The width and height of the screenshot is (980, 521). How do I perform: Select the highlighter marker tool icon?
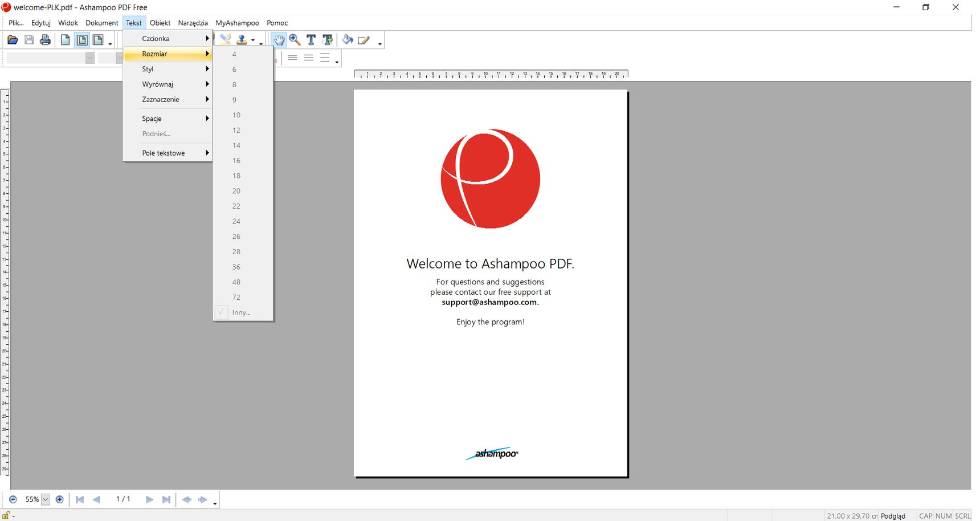[x=226, y=39]
